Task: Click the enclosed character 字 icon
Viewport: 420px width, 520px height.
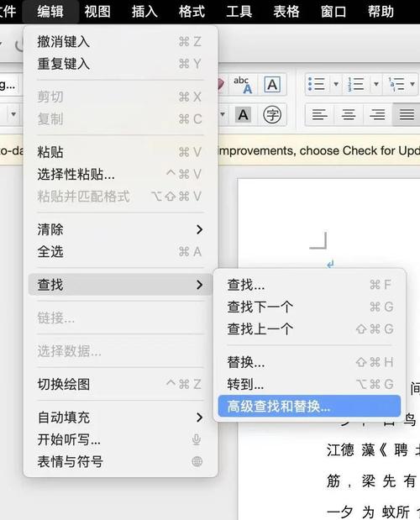Action: (272, 115)
